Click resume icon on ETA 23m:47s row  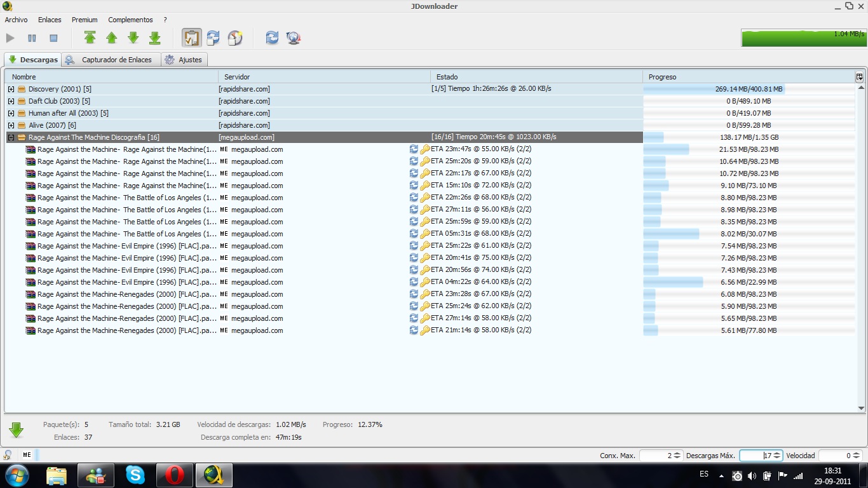tap(414, 149)
